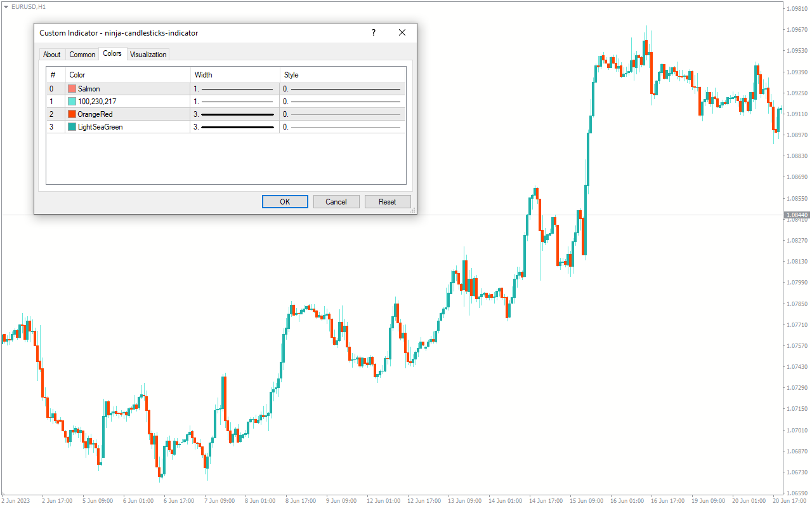Image resolution: width=812 pixels, height=508 pixels.
Task: Switch to the Common tab
Action: 82,55
